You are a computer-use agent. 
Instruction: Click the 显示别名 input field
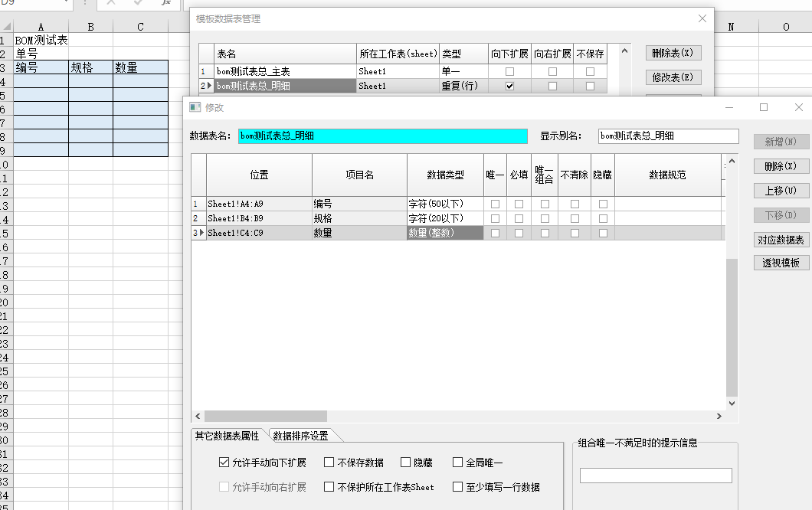coord(668,136)
